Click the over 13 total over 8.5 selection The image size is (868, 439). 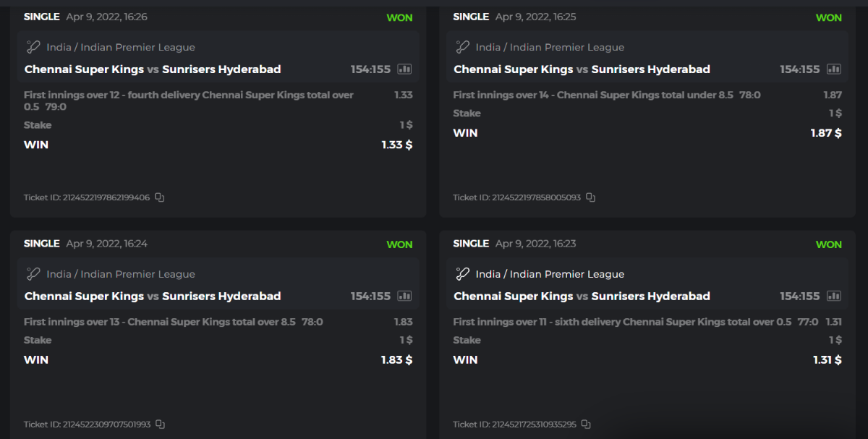coord(173,322)
